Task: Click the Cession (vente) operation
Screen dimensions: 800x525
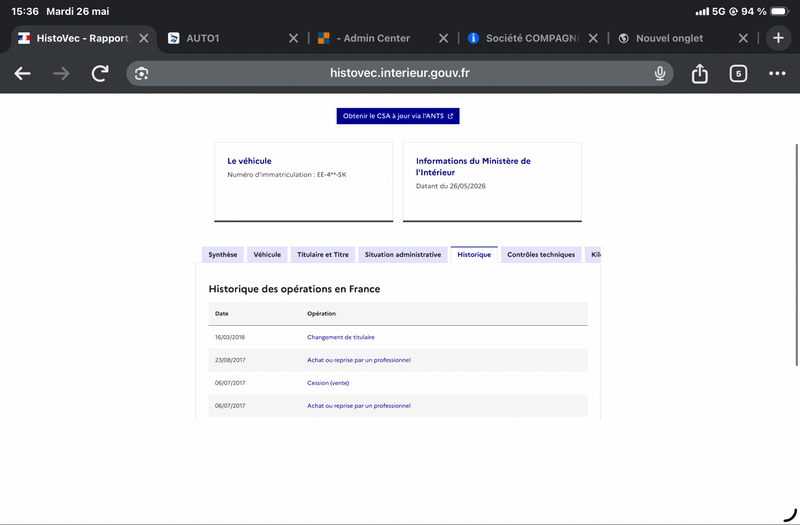Action: (328, 383)
